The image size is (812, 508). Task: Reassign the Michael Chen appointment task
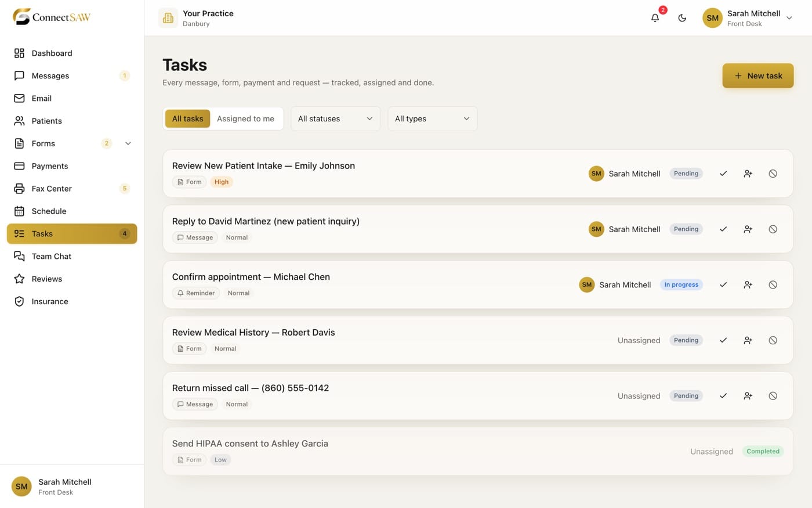(748, 284)
